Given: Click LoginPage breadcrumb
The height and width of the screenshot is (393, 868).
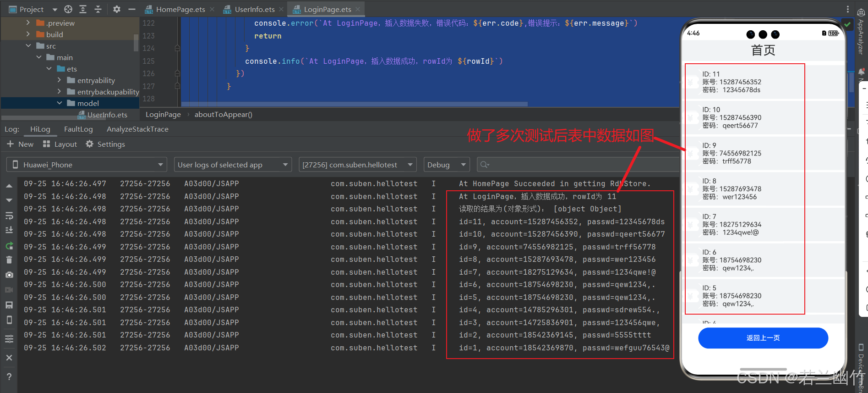Looking at the screenshot, I should pos(163,115).
